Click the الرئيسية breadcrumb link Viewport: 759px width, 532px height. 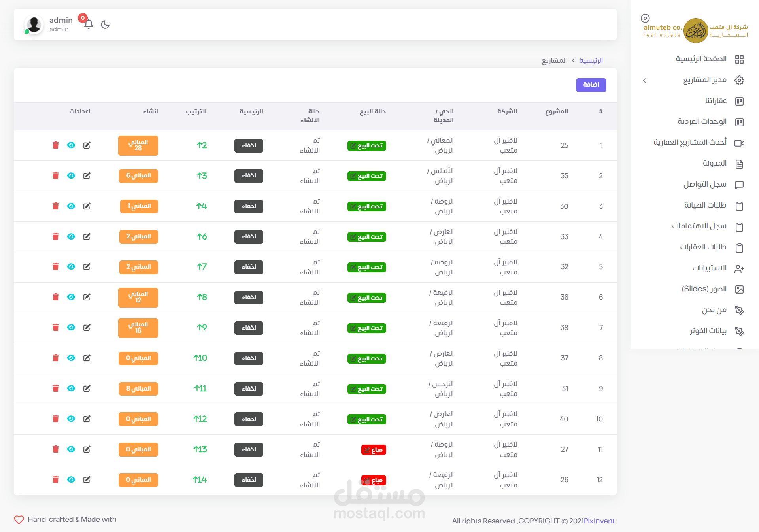point(591,60)
